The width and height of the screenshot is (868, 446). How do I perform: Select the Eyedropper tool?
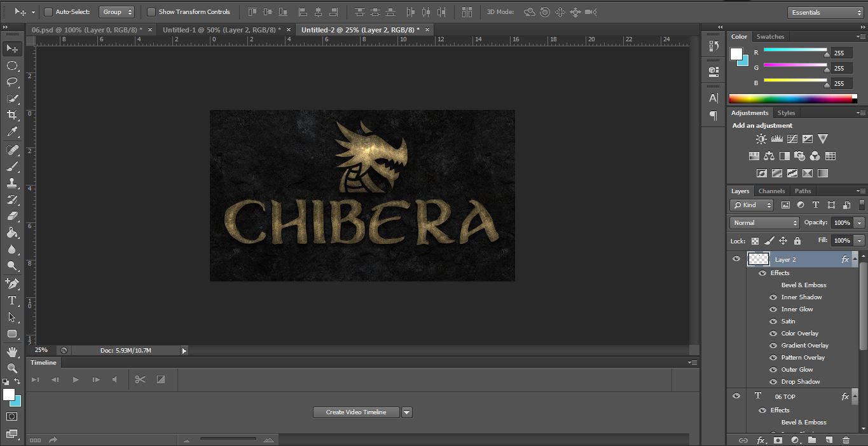tap(12, 132)
